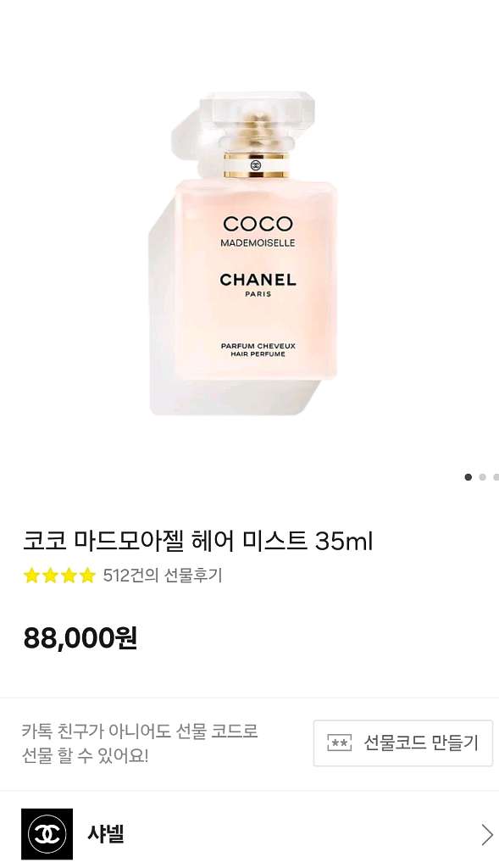This screenshot has height=868, width=499.
Task: Click the second yellow rating star
Action: (x=50, y=576)
